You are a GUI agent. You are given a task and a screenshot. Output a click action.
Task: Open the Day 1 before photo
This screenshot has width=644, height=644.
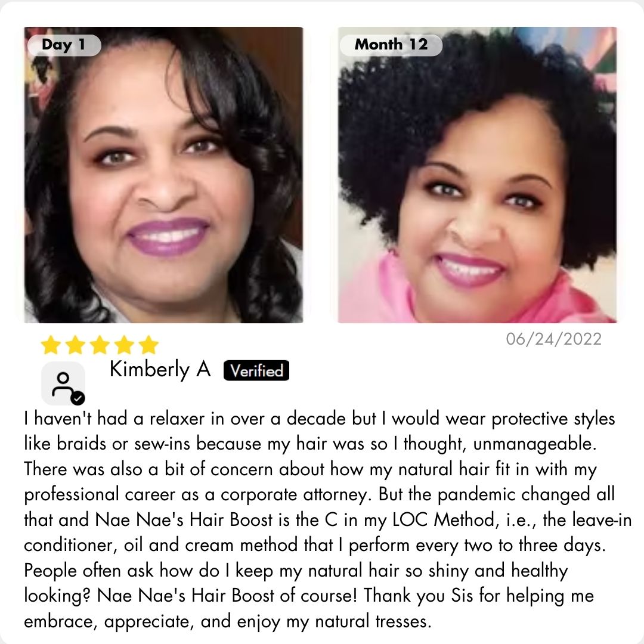tap(163, 175)
